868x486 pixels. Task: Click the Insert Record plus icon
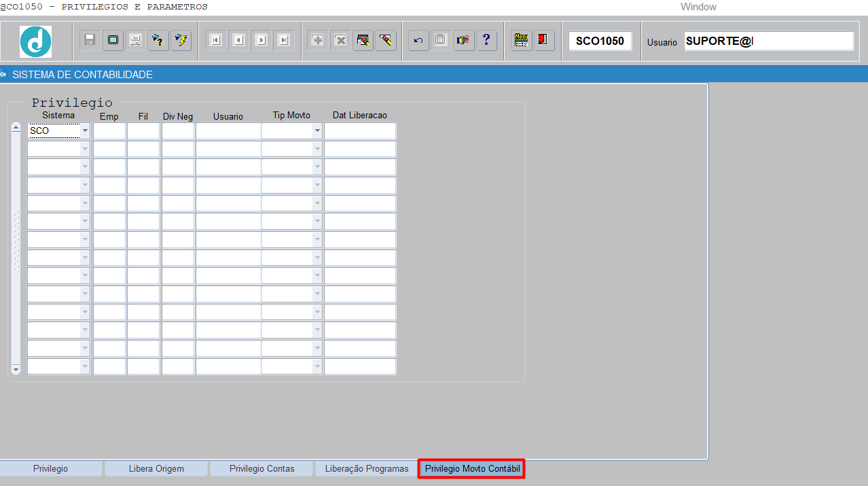[317, 40]
